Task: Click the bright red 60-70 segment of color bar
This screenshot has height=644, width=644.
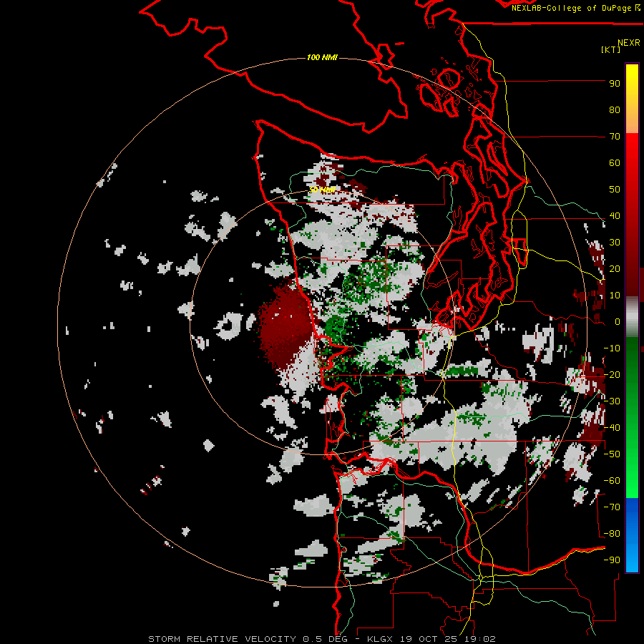Action: click(x=632, y=149)
